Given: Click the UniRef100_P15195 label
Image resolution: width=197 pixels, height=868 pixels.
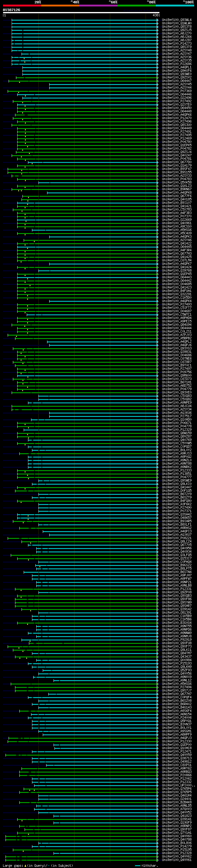Looking at the screenshot, I should (177, 850).
